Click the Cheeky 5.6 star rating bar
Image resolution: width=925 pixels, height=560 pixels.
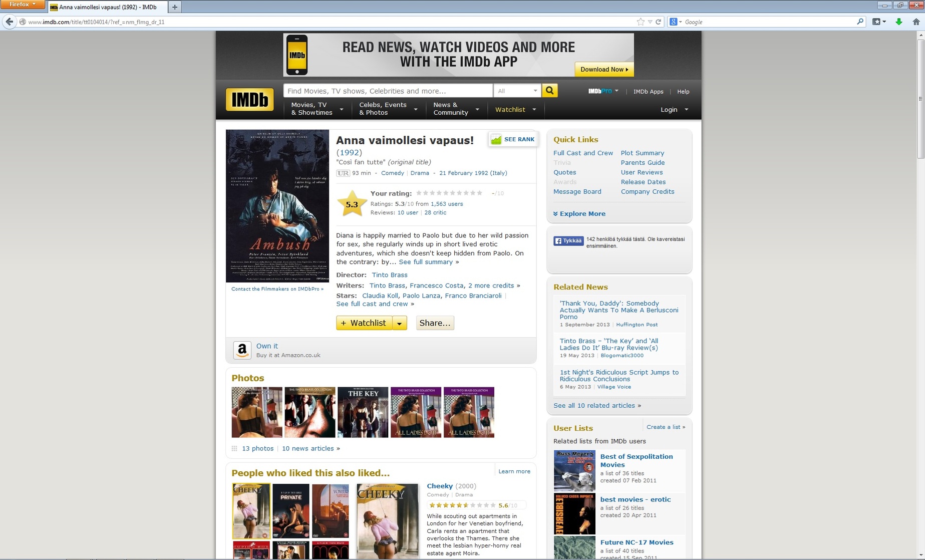pyautogui.click(x=462, y=505)
